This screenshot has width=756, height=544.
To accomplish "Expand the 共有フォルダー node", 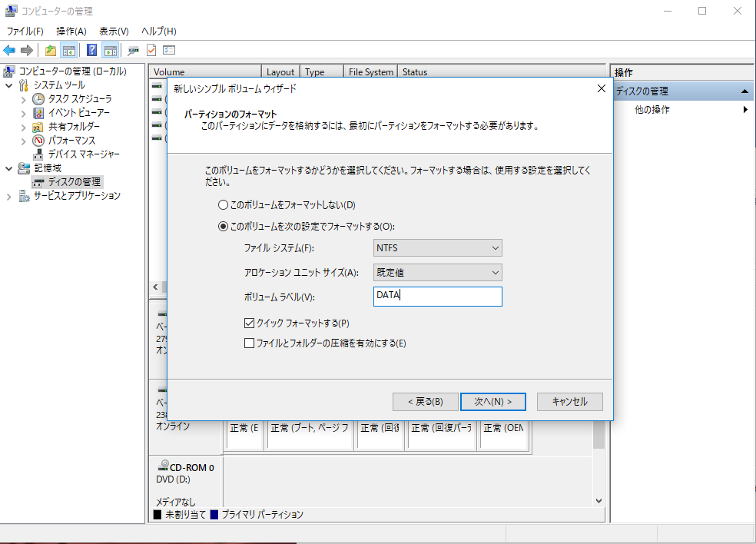I will pyautogui.click(x=23, y=128).
